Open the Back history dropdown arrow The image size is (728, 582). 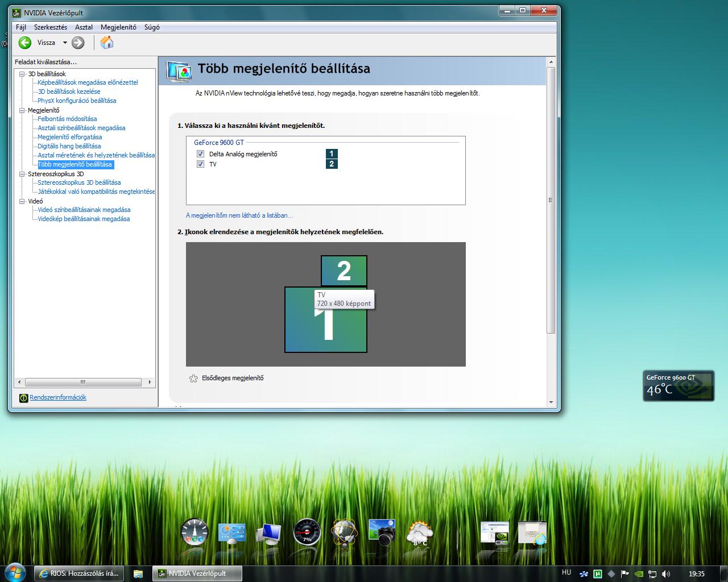65,43
